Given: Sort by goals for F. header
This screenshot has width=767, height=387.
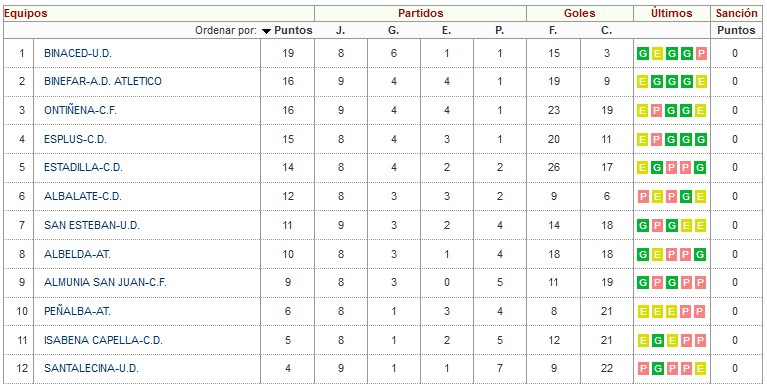Looking at the screenshot, I should point(553,30).
